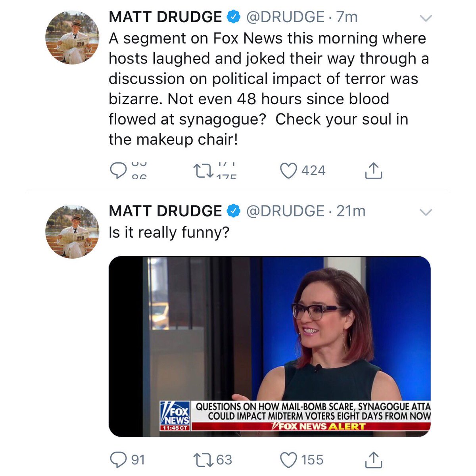This screenshot has height=476, width=476.
Task: Open options chevron on the 21m tweet
Action: tap(426, 213)
